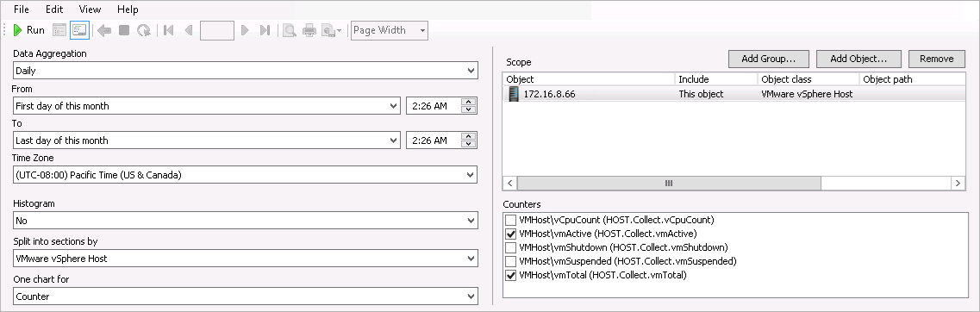The width and height of the screenshot is (980, 312).
Task: Open the Help menu
Action: [128, 9]
